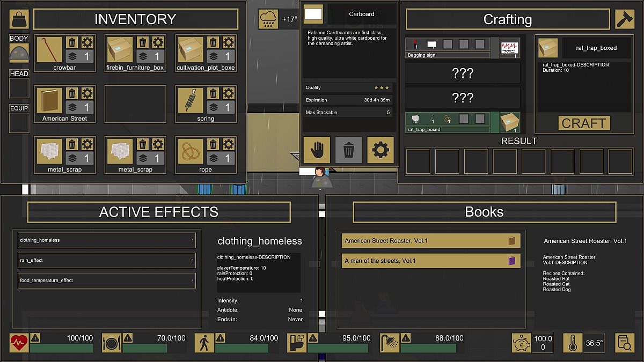Viewport: 644px width, 362px height.
Task: Click the walking energy status icon
Action: click(204, 343)
